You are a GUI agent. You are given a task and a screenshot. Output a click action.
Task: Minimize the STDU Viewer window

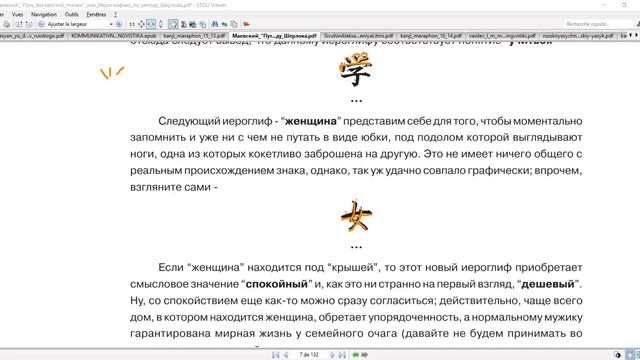604,5
